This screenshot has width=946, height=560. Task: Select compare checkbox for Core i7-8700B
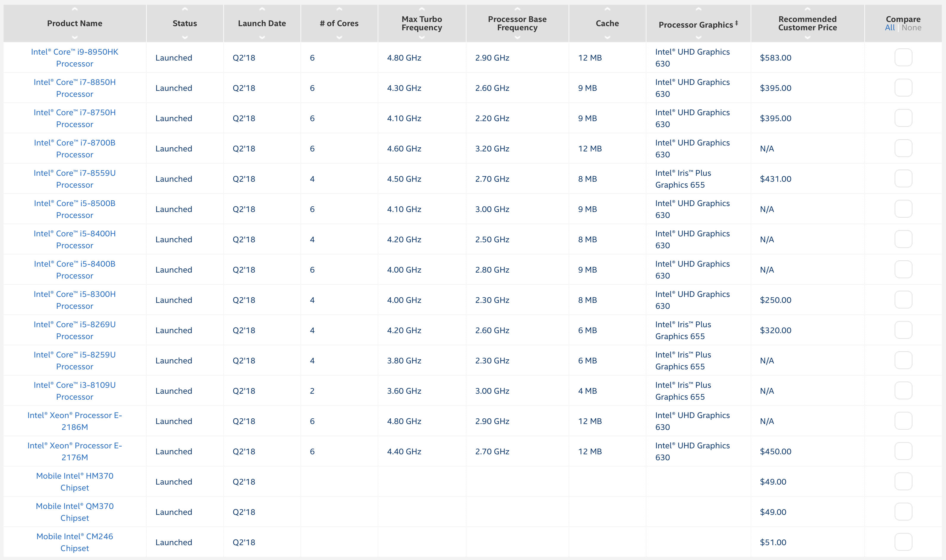pyautogui.click(x=903, y=148)
